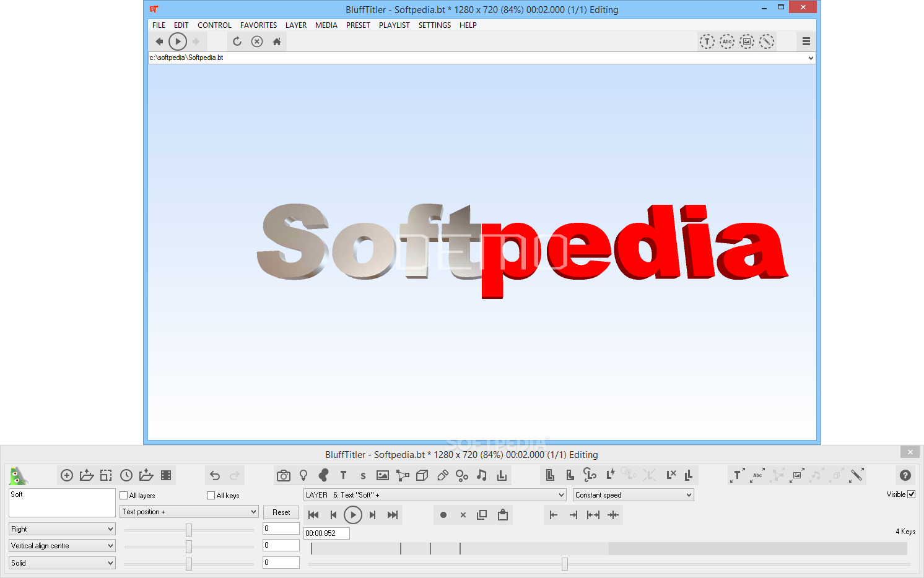Open the EDIT menu
The image size is (924, 578).
coord(181,25)
